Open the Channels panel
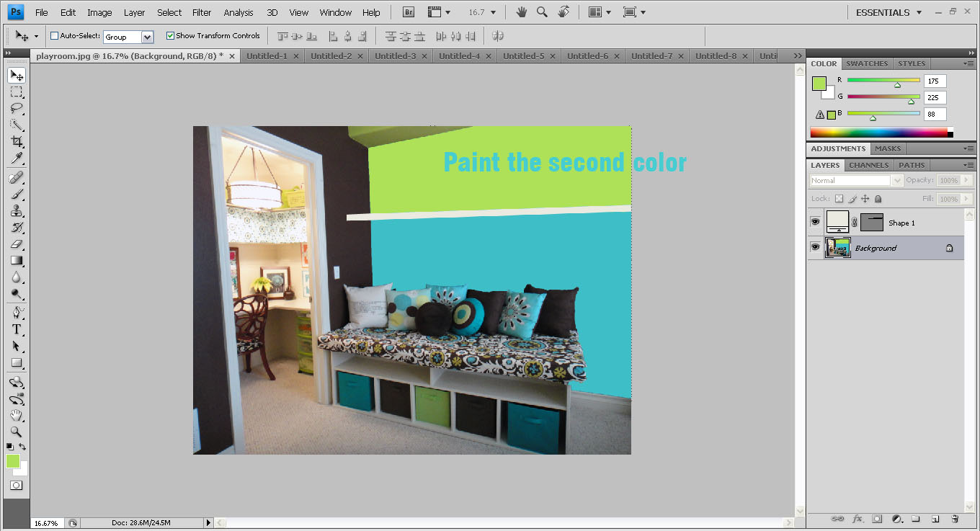Viewport: 980px width, 531px height. (x=868, y=165)
